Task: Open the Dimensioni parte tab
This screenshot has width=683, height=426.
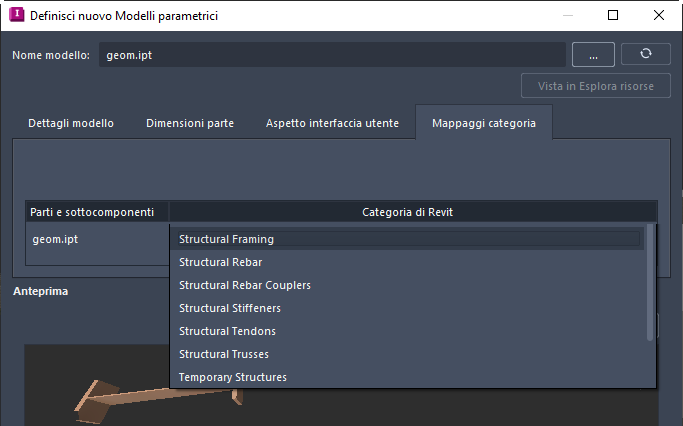Action: click(190, 123)
